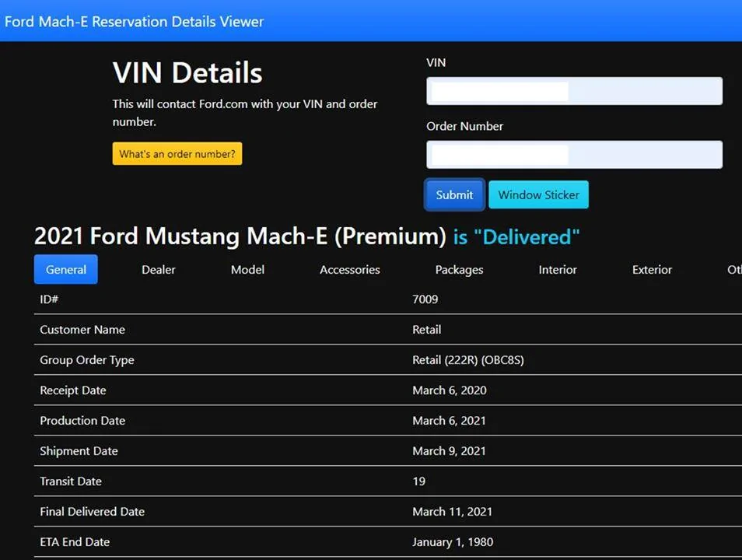Select Group Order Type value Retail (222R) (OBC8S)

pyautogui.click(x=468, y=360)
